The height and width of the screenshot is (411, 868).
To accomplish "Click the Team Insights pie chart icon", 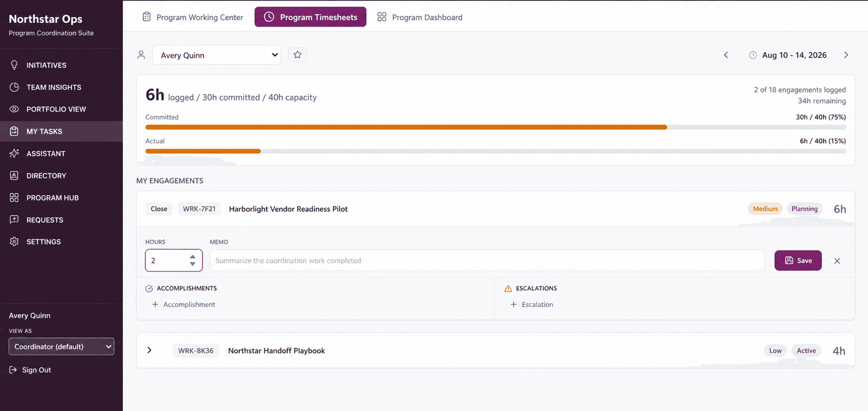I will (14, 87).
